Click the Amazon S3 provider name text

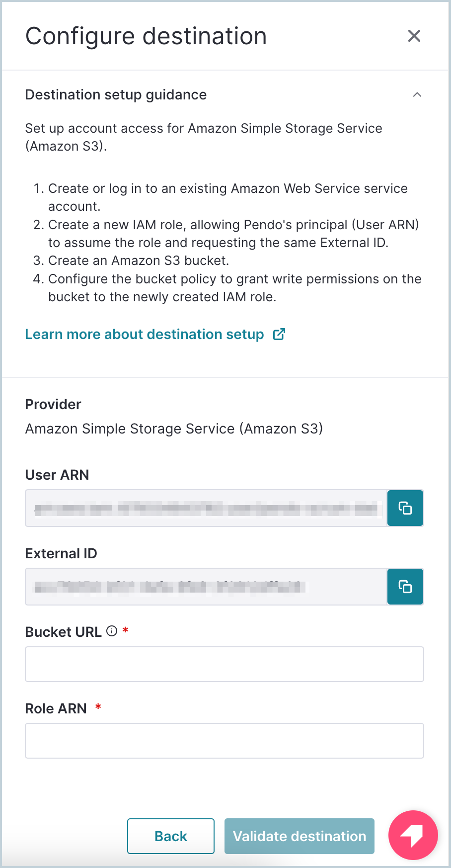[174, 429]
